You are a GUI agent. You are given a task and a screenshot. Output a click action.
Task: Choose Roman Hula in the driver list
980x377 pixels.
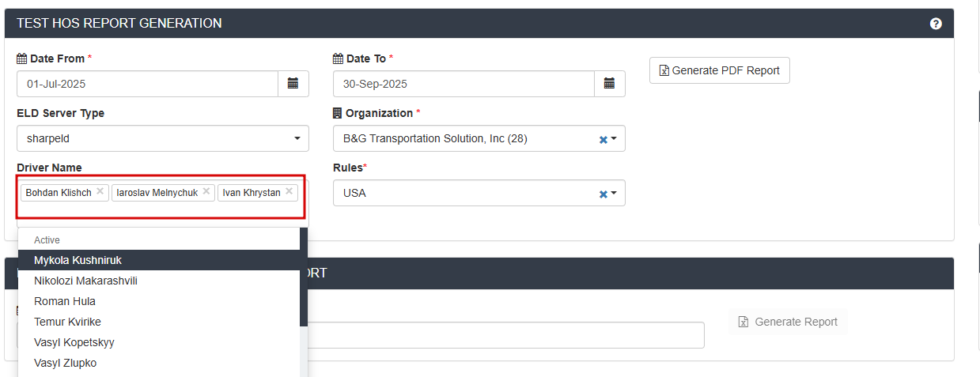[x=65, y=301]
